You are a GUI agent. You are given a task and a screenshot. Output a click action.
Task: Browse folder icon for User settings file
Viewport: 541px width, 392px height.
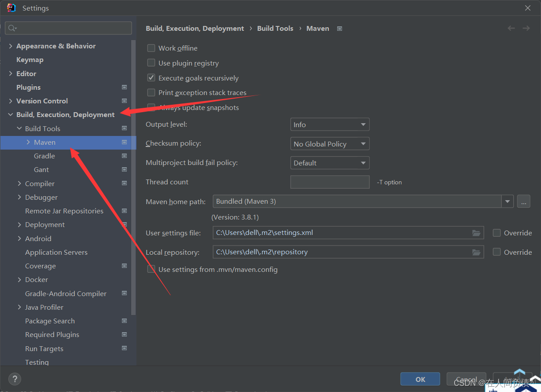coord(476,233)
